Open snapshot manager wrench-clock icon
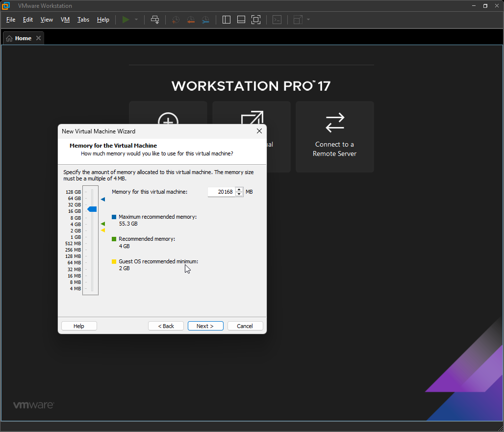The image size is (504, 432). point(205,20)
